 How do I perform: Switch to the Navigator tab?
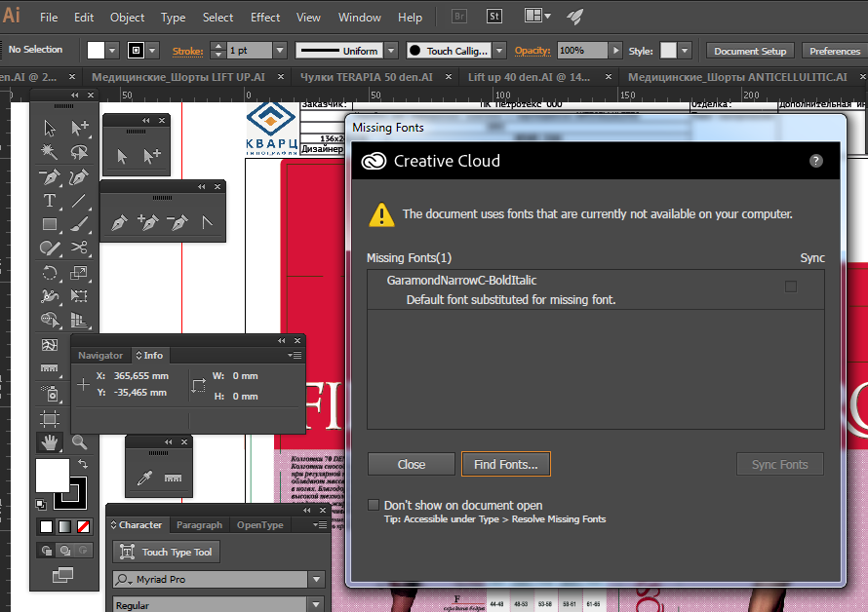coord(100,356)
